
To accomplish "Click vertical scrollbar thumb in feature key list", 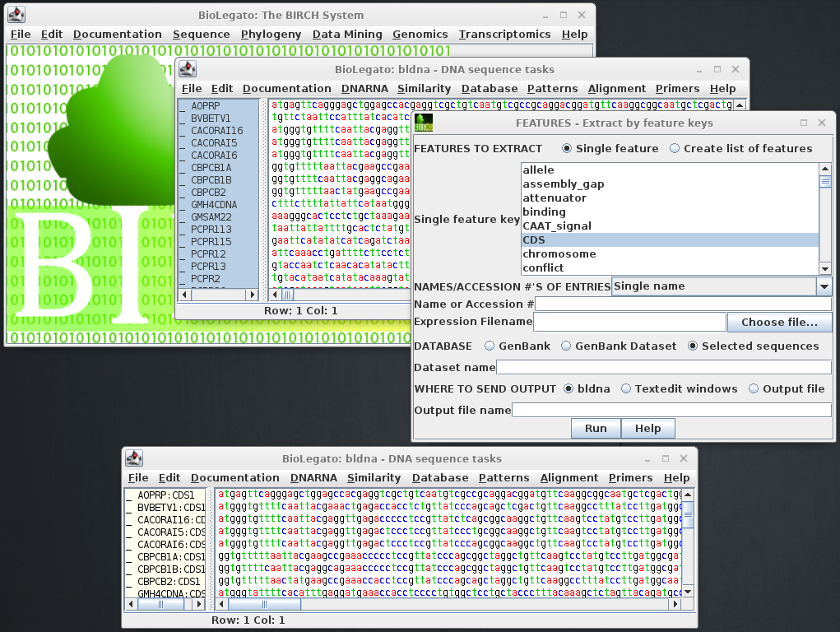I will (x=825, y=182).
